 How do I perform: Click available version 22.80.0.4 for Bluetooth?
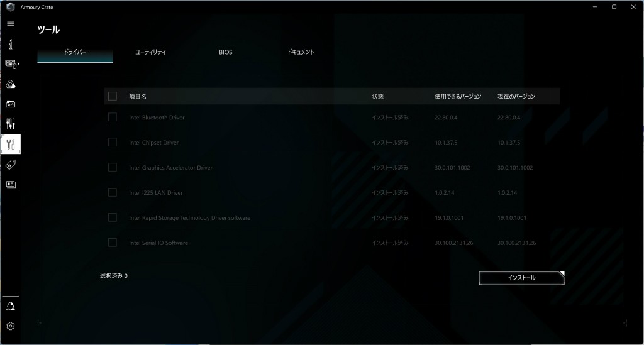446,118
